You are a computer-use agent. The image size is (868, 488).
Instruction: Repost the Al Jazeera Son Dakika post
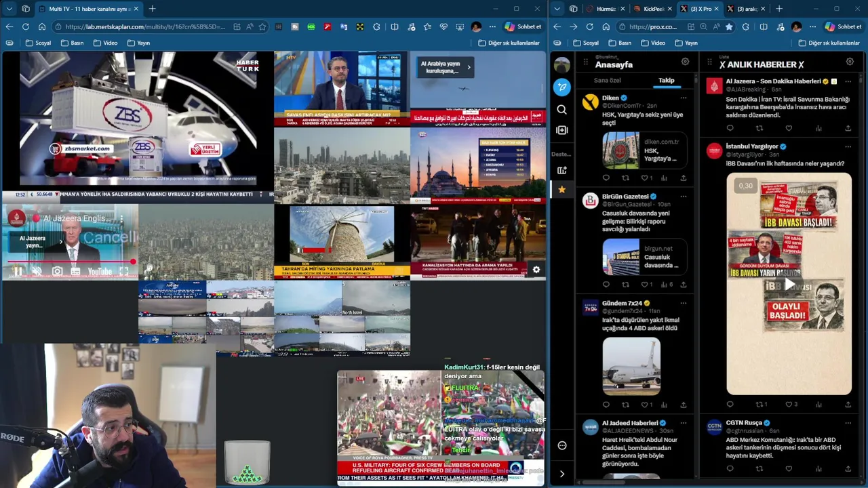[x=759, y=128]
